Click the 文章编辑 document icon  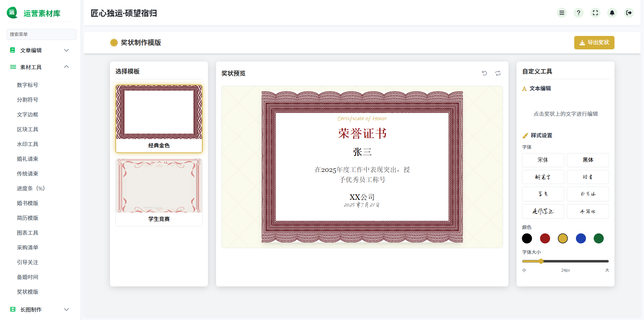pyautogui.click(x=12, y=50)
